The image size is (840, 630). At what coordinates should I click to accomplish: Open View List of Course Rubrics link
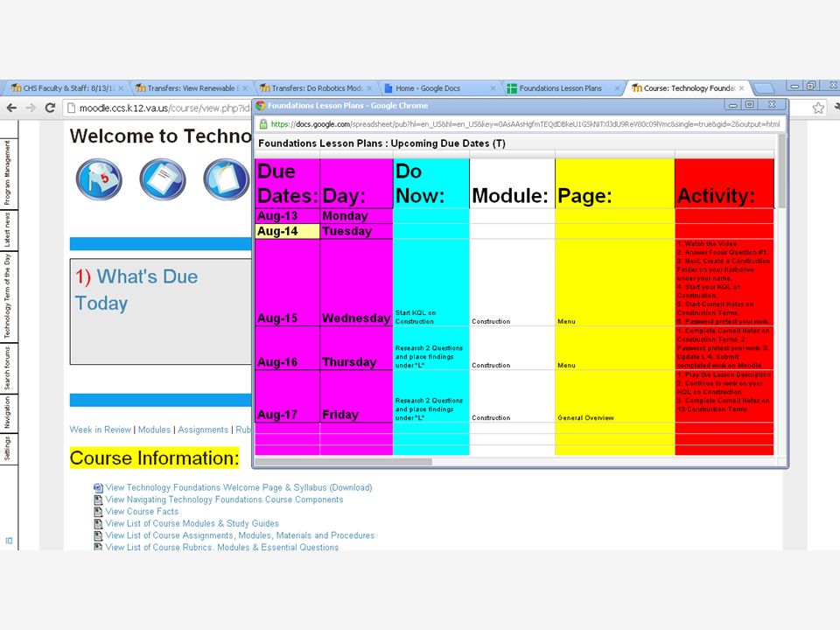point(221,547)
